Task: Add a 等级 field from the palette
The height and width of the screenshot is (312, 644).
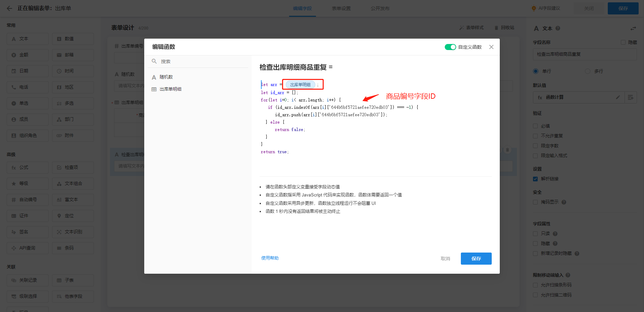Action: pos(28,184)
